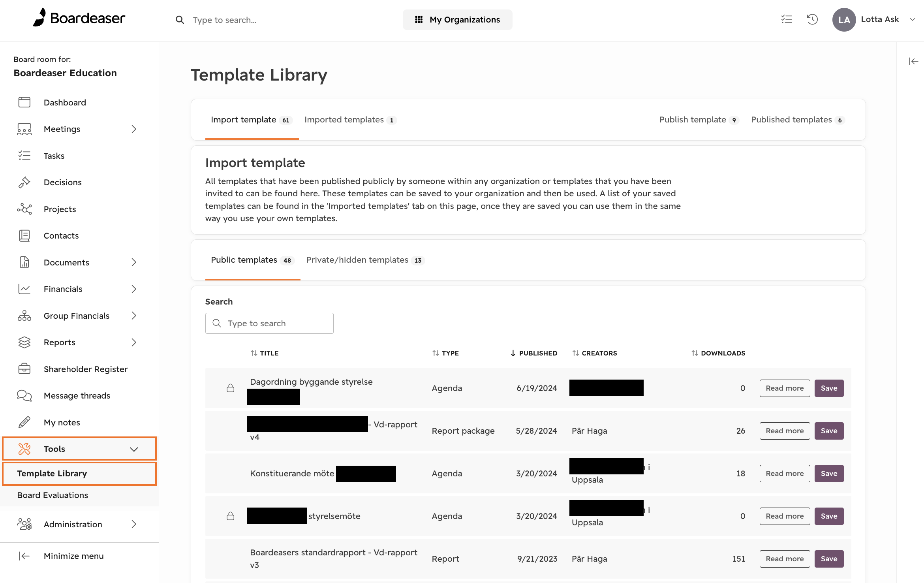Read more on Konstituerande möte template
The width and height of the screenshot is (924, 583).
[785, 474]
